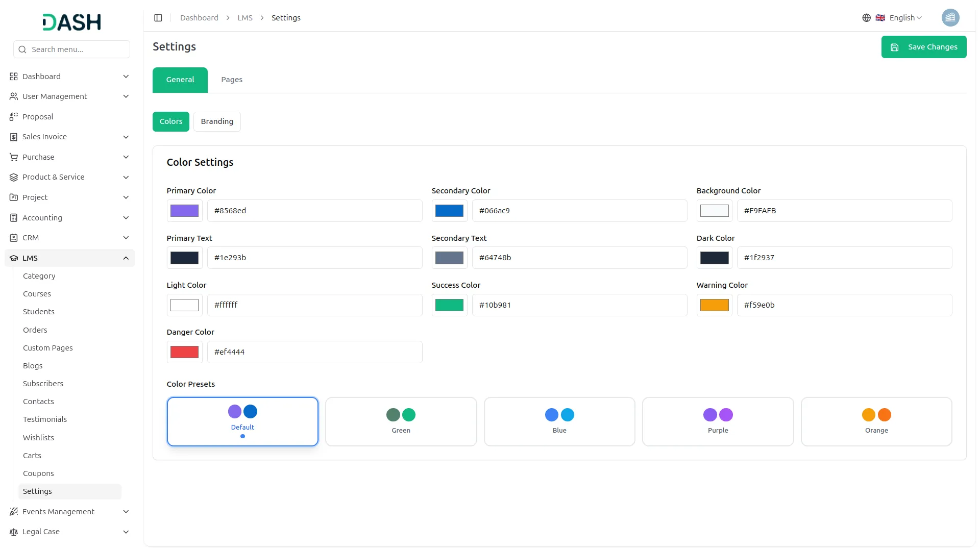Click the Danger Color hex input field

(314, 352)
